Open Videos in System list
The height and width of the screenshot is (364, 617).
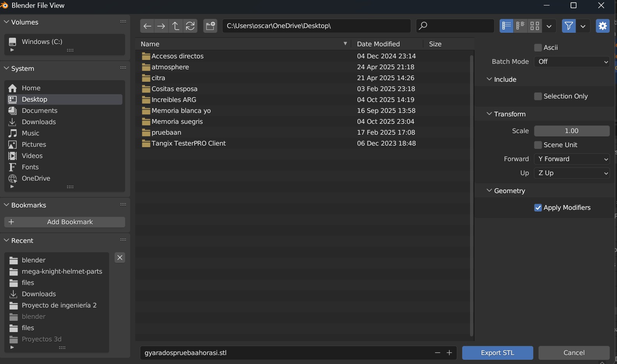pyautogui.click(x=65, y=156)
